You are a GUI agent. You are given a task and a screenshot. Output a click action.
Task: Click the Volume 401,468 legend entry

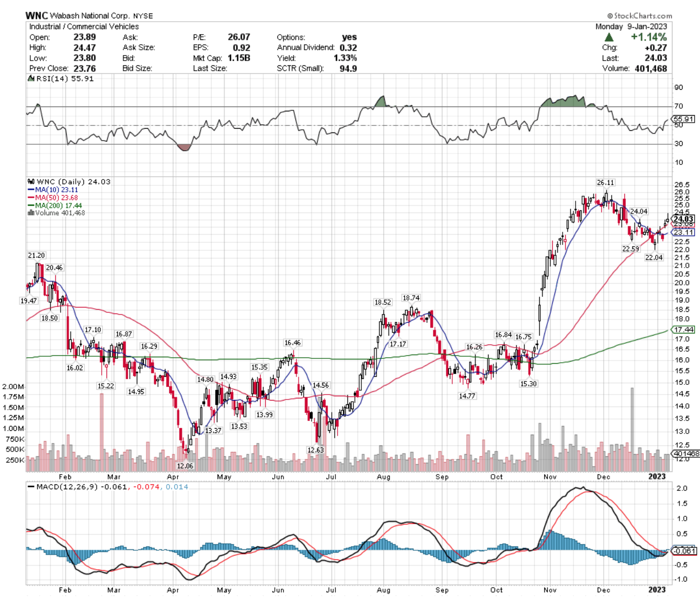56,213
